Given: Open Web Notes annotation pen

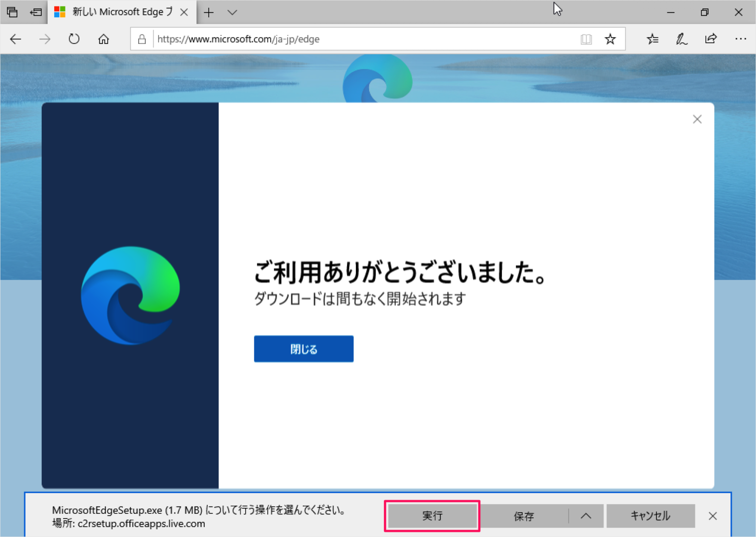Looking at the screenshot, I should point(681,39).
